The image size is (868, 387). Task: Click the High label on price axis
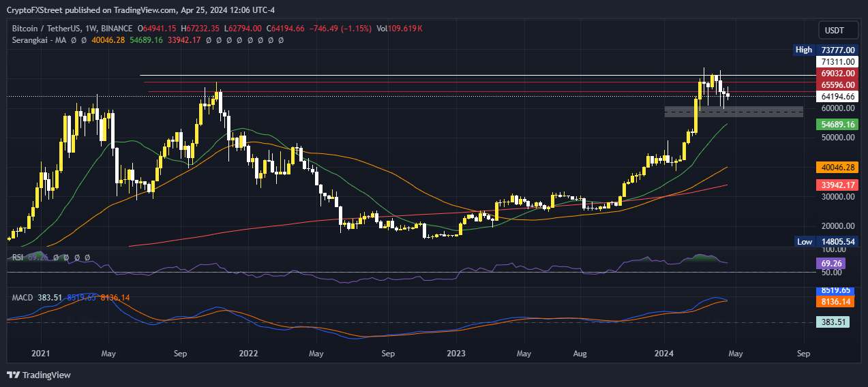pyautogui.click(x=804, y=50)
